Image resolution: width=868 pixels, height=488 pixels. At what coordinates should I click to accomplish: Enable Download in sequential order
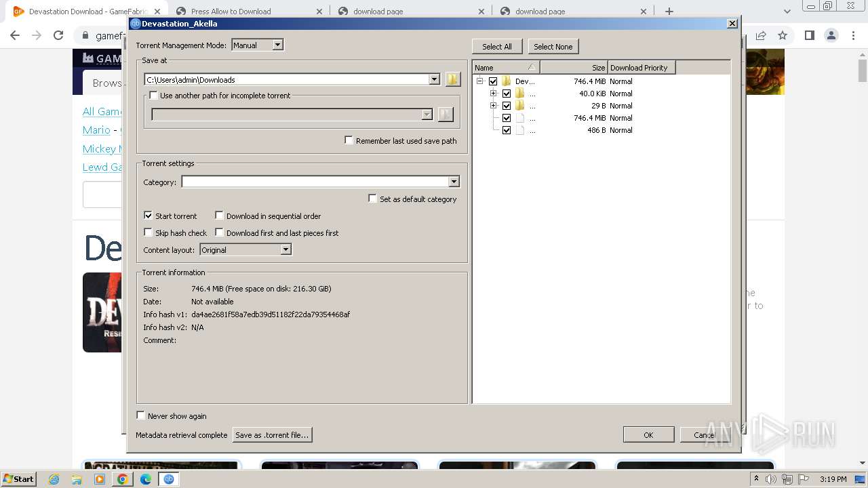click(219, 216)
